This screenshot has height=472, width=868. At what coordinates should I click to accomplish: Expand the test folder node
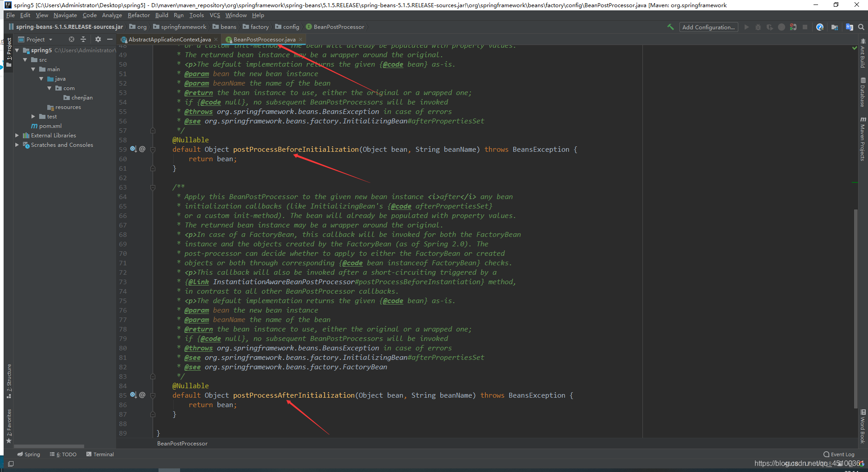33,116
